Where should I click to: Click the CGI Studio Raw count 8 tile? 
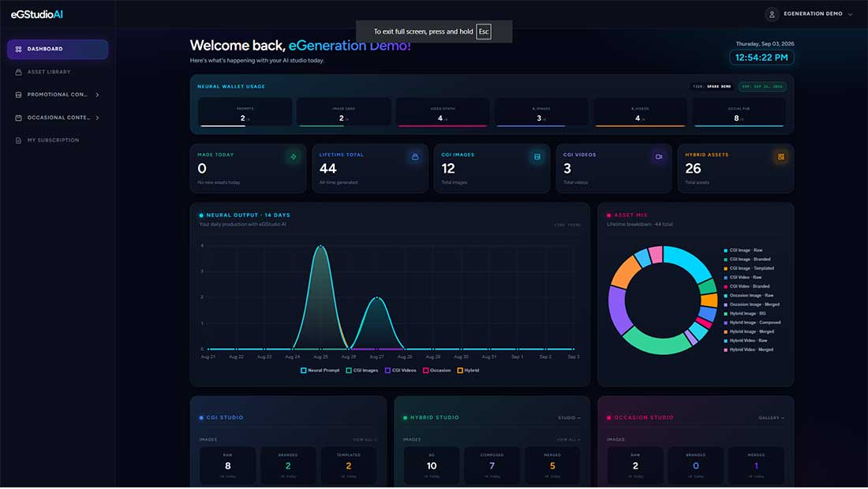pyautogui.click(x=227, y=465)
